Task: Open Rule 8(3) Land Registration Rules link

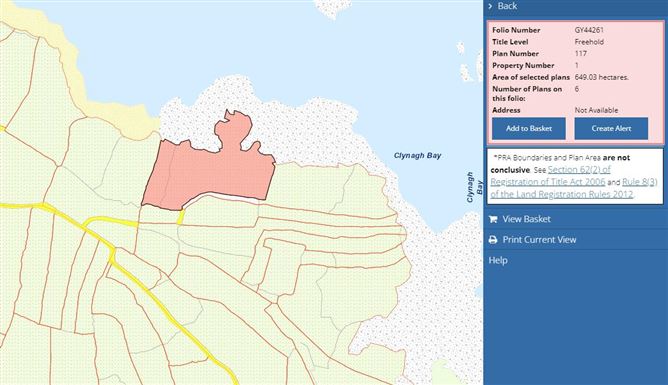Action: (x=574, y=188)
